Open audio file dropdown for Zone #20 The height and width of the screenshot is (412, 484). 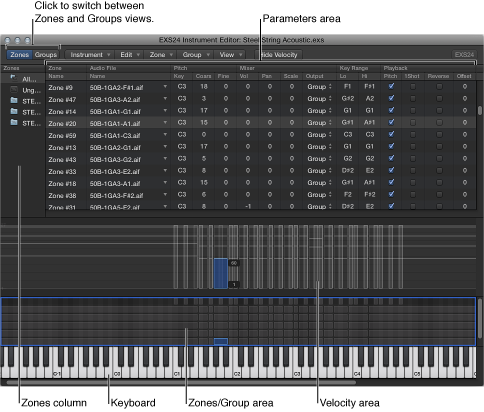(x=165, y=123)
